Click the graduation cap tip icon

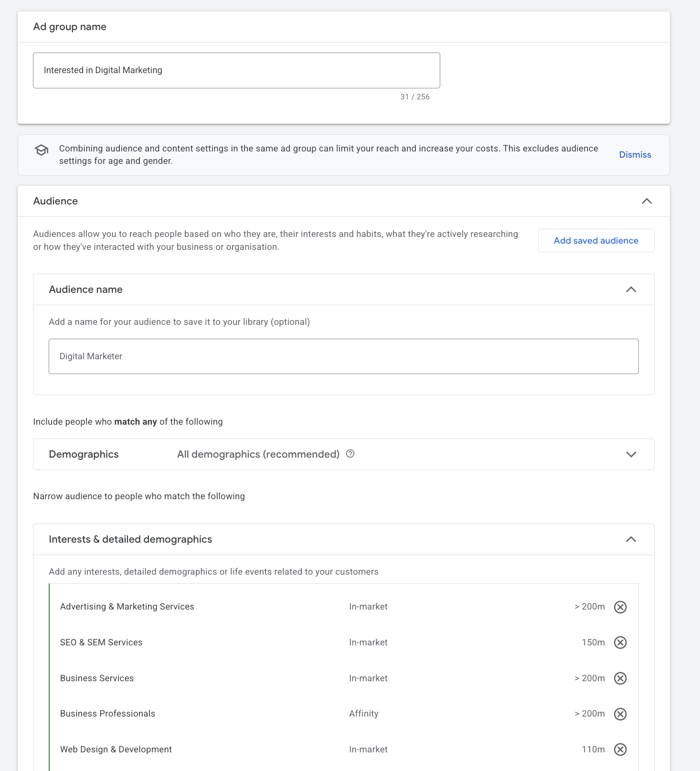coord(42,150)
